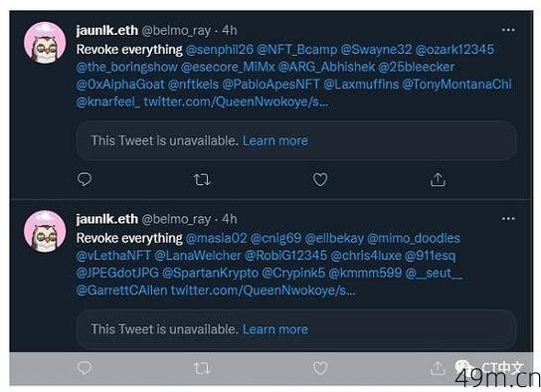
Task: Open jaunlk.eth name on first tweet
Action: click(107, 31)
